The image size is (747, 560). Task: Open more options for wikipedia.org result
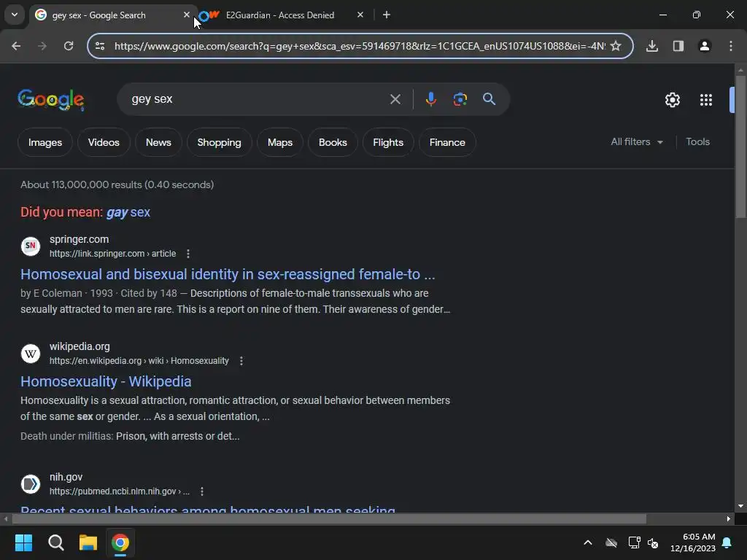point(241,361)
